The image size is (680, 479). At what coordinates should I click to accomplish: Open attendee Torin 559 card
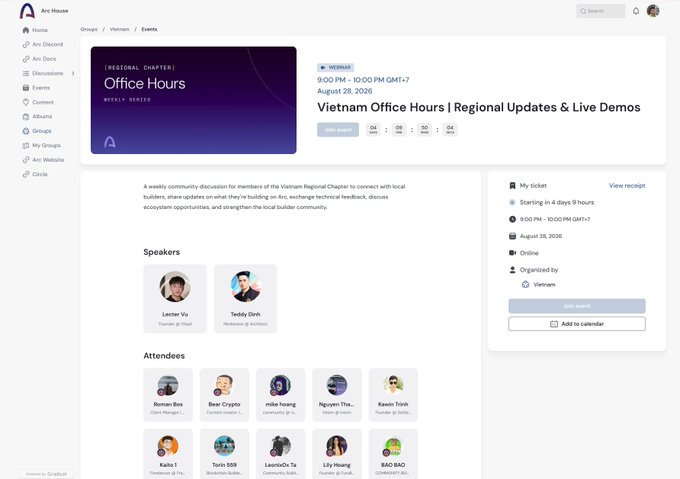coord(224,454)
